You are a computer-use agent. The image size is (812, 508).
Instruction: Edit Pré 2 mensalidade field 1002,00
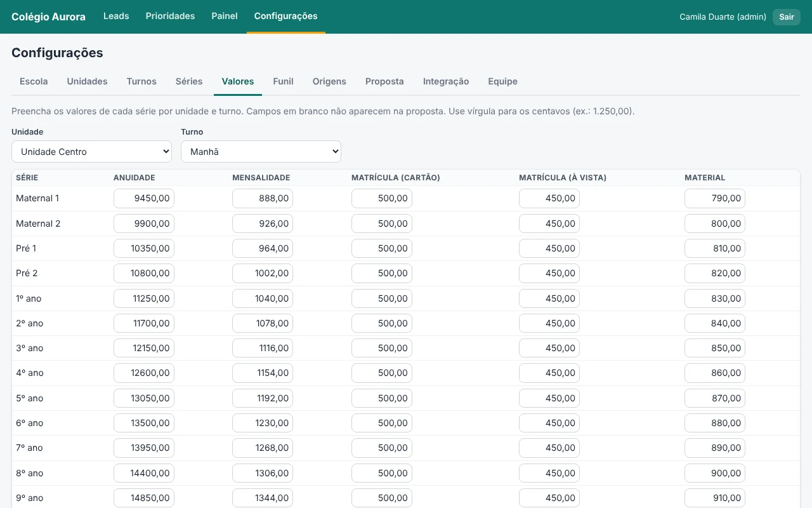coord(263,273)
